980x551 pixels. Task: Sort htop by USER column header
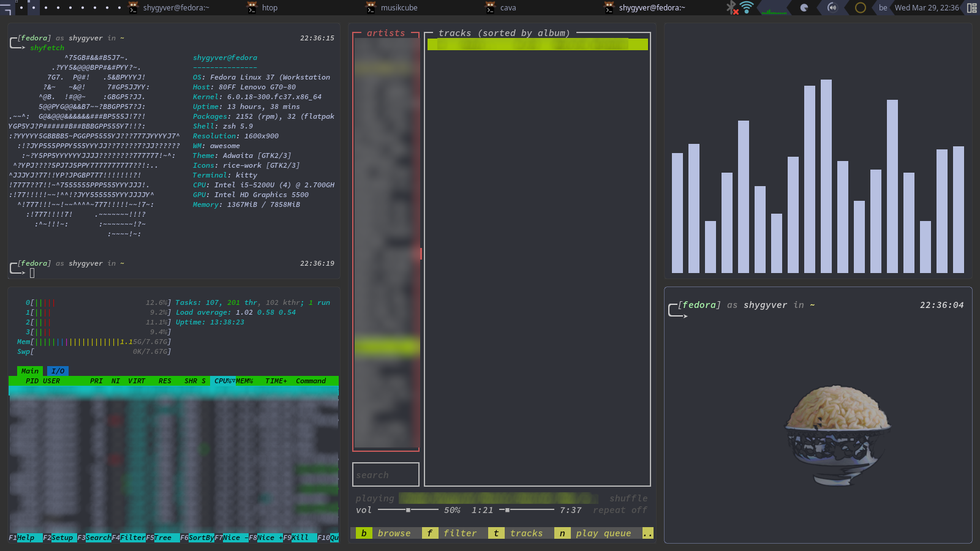51,381
